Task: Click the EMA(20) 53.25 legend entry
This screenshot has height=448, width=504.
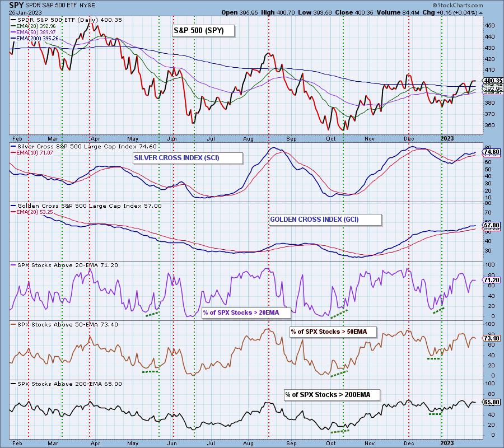Action: 32,212
